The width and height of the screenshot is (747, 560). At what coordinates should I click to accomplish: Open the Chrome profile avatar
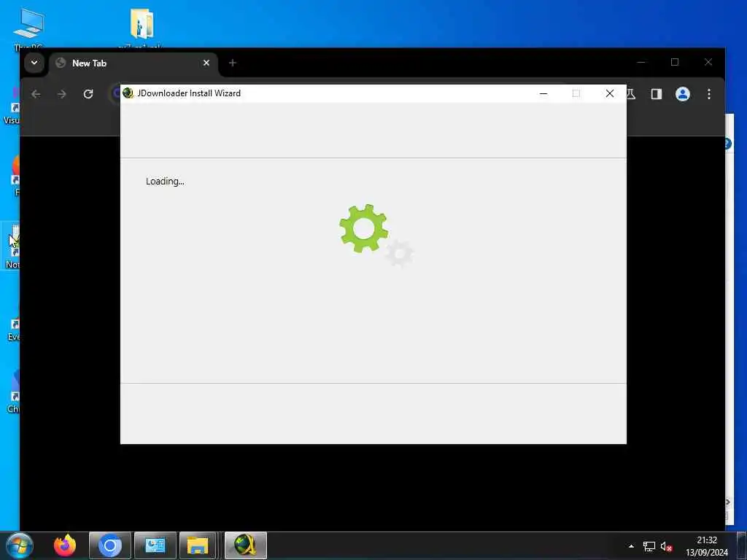coord(683,94)
